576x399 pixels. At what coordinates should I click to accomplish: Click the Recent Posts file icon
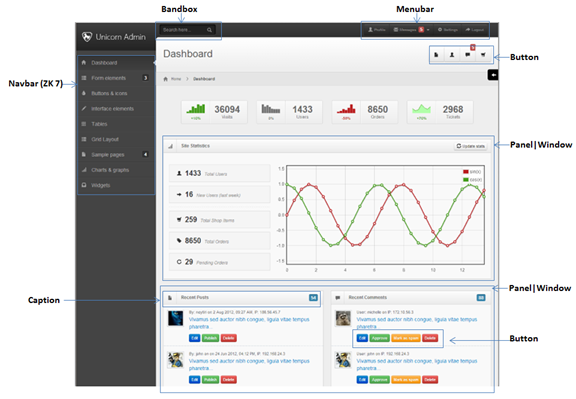tap(170, 298)
